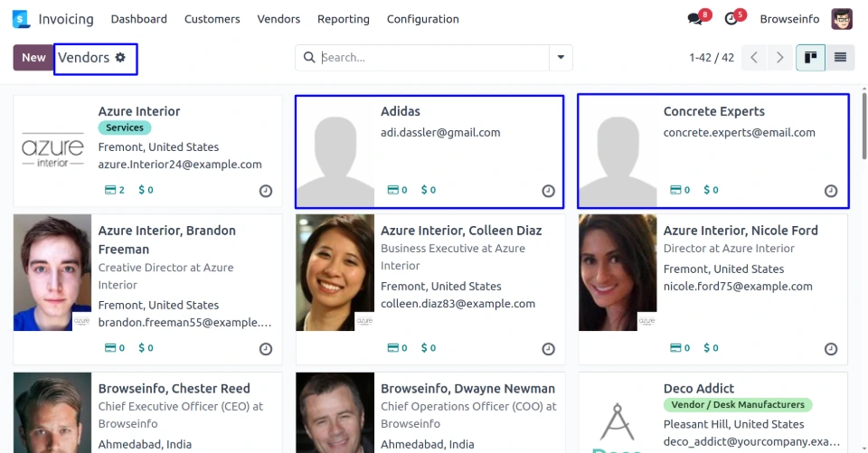Open the gear settings next to Vendors
The width and height of the screenshot is (868, 453).
coord(120,58)
